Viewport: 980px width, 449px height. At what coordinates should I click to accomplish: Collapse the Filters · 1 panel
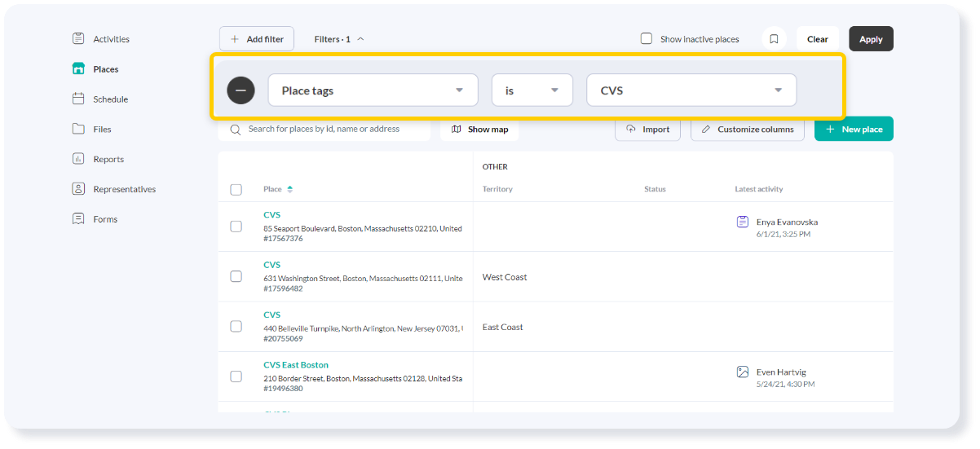pos(339,39)
